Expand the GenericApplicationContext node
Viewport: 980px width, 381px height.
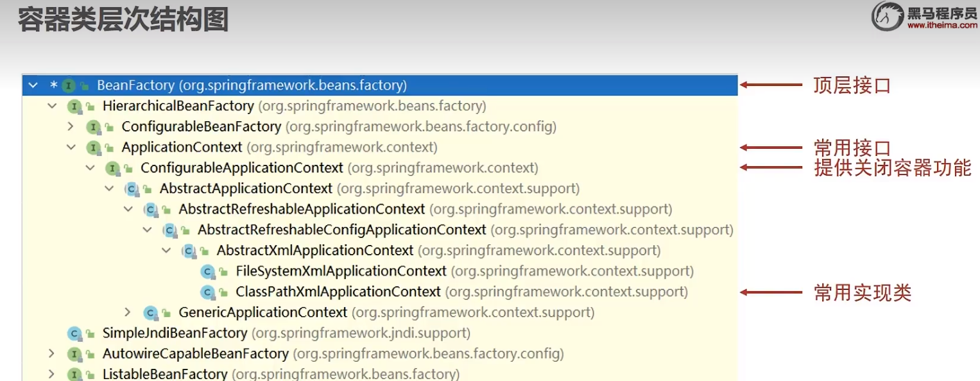click(x=128, y=312)
